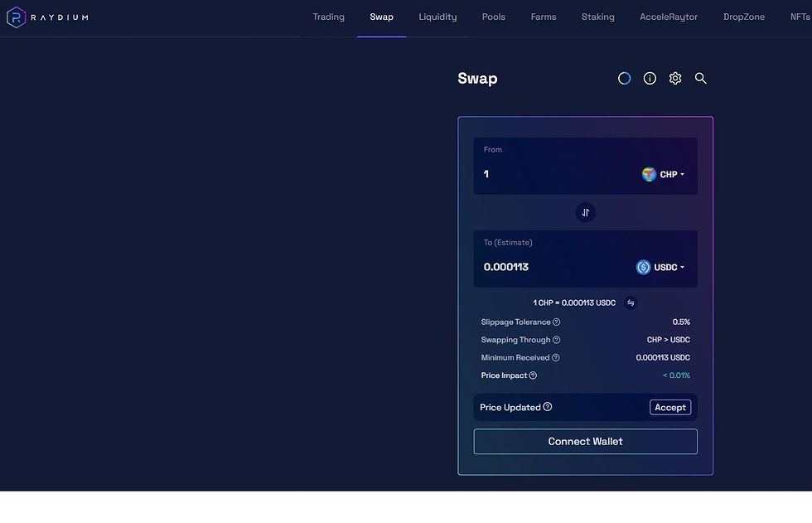Open the Pools tab

494,17
